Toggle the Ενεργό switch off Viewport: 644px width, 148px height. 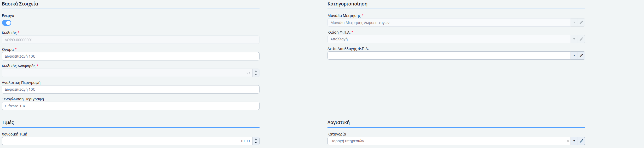pyautogui.click(x=7, y=23)
